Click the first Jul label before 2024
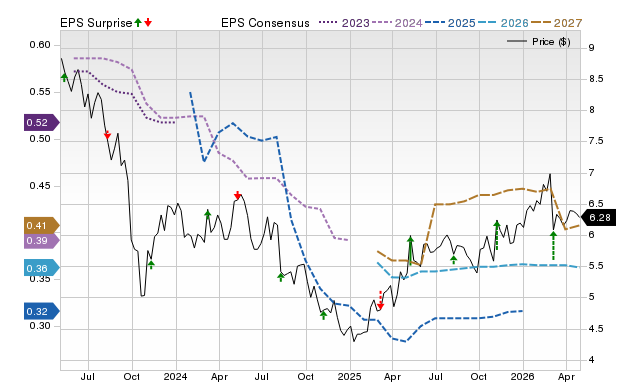The width and height of the screenshot is (640, 382). click(x=88, y=376)
